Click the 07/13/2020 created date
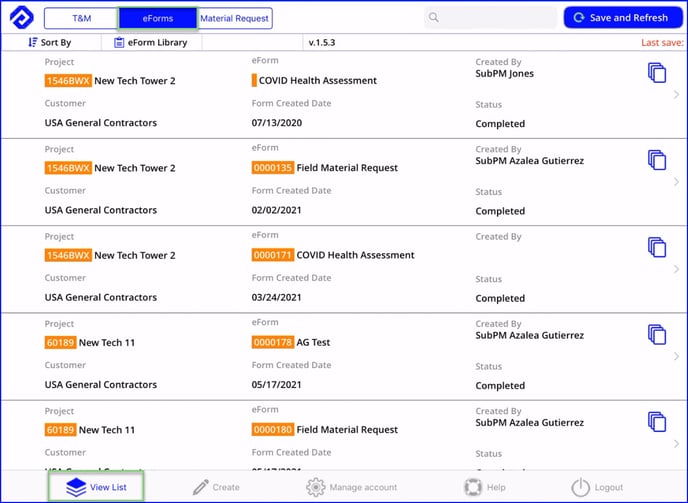The image size is (688, 503). coord(277,123)
